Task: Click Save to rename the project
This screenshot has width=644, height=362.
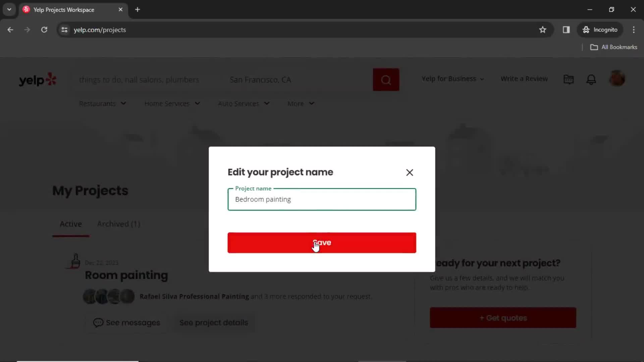Action: (x=322, y=243)
